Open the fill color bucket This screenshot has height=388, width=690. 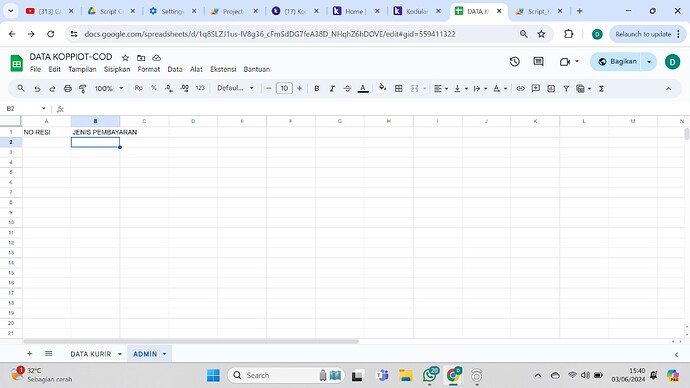click(x=382, y=88)
